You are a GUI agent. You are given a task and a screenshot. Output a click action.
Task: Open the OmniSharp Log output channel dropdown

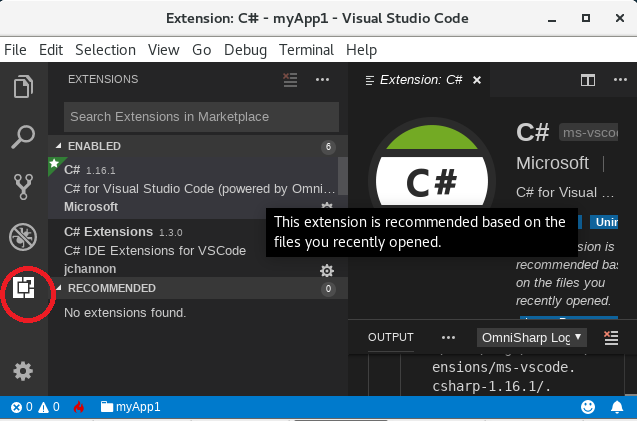[532, 338]
